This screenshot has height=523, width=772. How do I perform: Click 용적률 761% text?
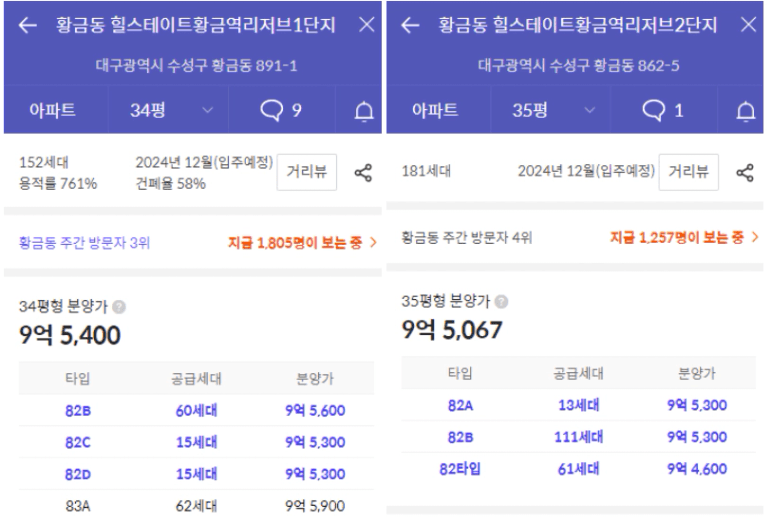point(58,184)
